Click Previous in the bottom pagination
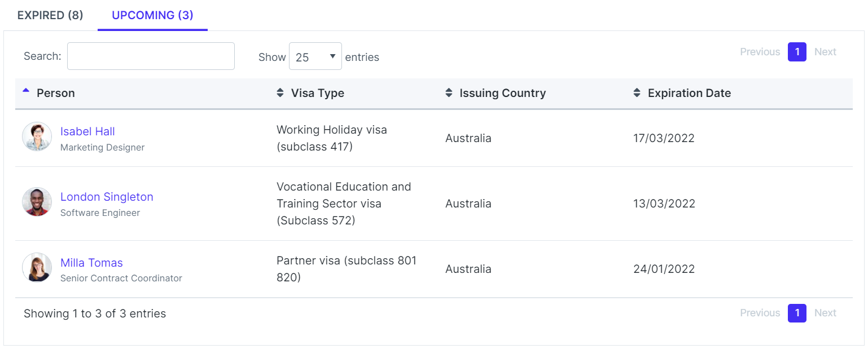868x349 pixels. [x=760, y=313]
